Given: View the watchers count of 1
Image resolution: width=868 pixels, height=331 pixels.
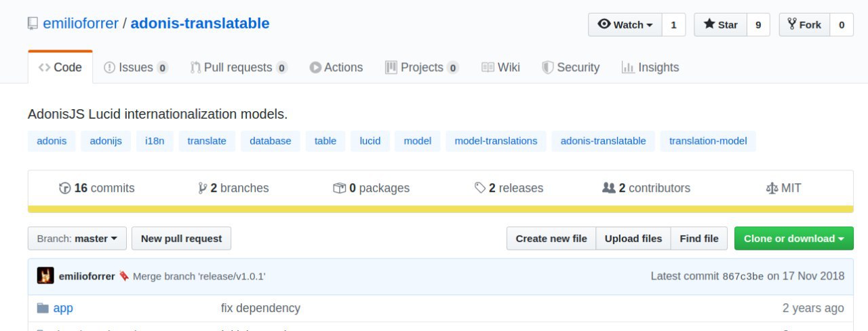Looking at the screenshot, I should 673,24.
